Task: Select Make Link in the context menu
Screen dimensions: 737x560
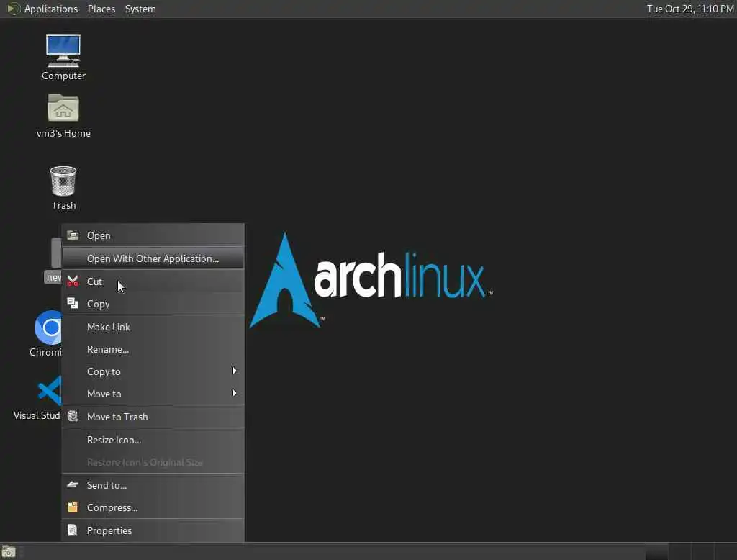Action: 153,327
